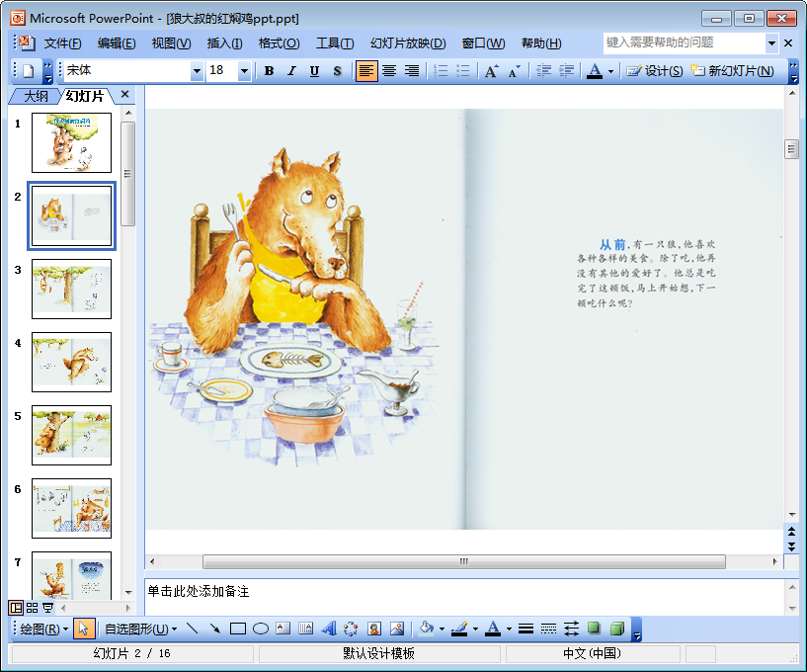Insert WordArt
This screenshot has width=807, height=672.
[328, 629]
